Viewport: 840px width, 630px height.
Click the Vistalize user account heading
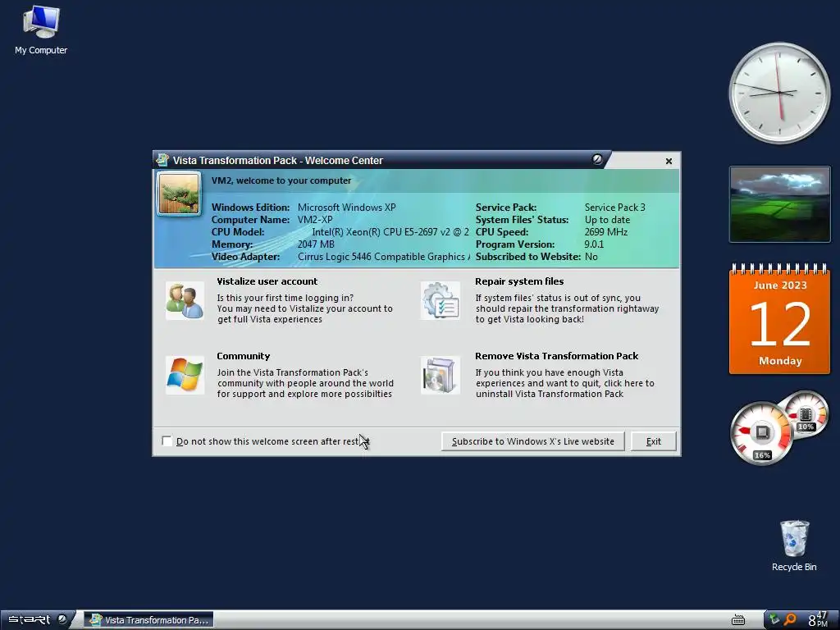(x=267, y=281)
